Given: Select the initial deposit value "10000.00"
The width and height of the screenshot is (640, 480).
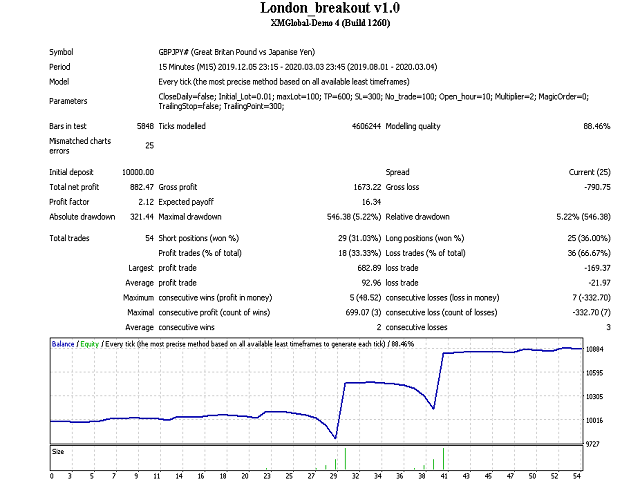Looking at the screenshot, I should coord(138,172).
